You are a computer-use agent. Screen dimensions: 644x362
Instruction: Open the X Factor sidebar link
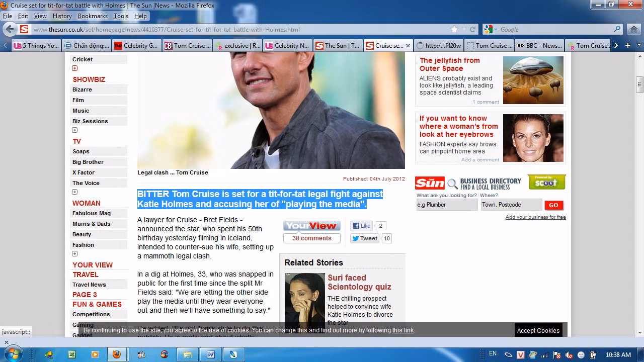[84, 172]
